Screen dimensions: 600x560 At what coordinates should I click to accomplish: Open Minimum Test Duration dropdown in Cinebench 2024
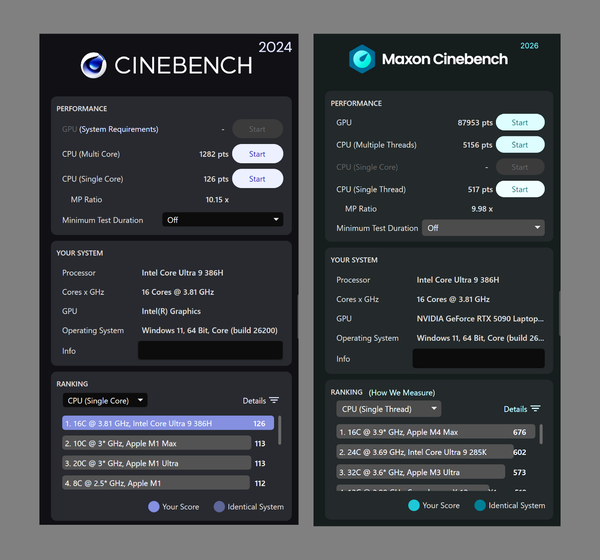tap(223, 220)
